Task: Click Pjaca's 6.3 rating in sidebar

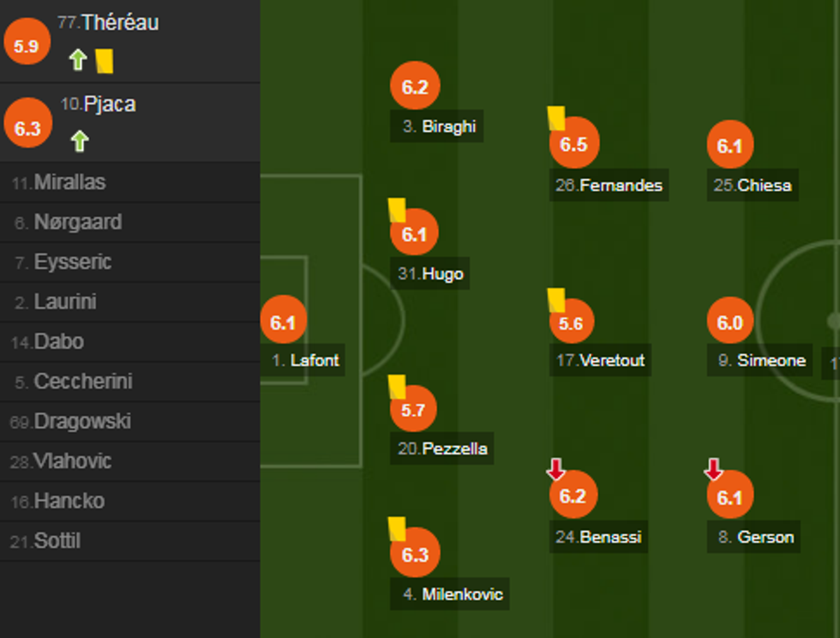Action: click(x=27, y=129)
